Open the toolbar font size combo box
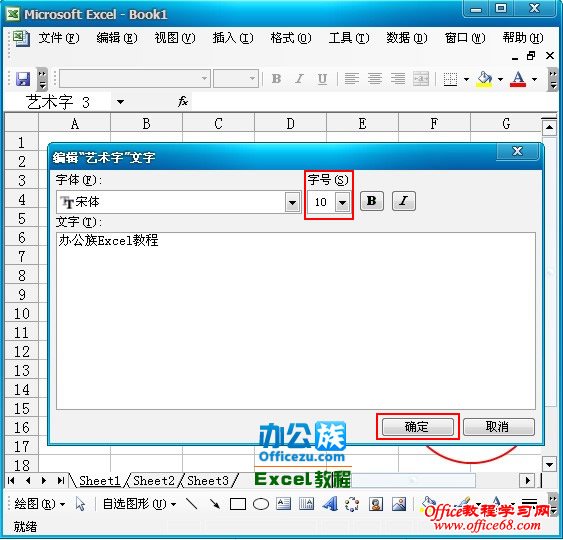563x540 pixels. (x=236, y=78)
